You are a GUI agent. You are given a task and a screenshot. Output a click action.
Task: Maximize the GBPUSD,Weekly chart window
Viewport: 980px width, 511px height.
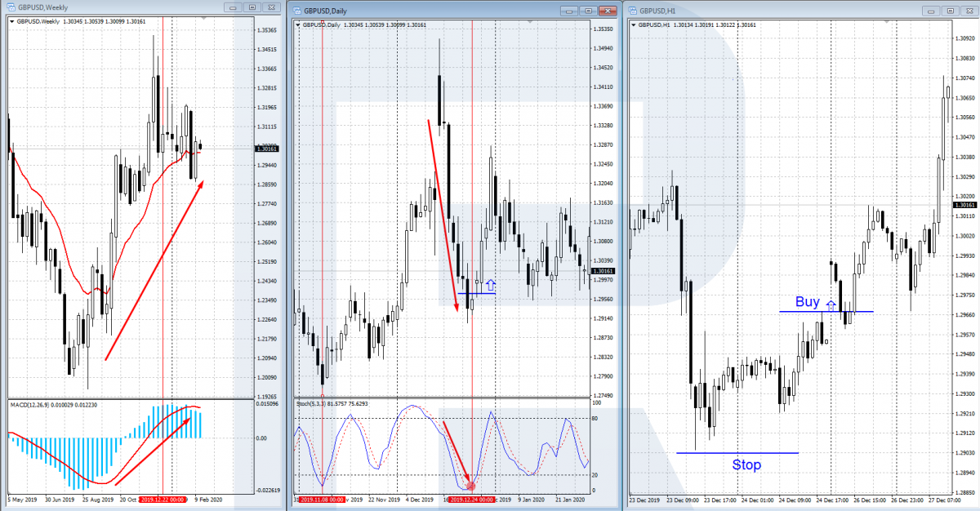(x=252, y=8)
